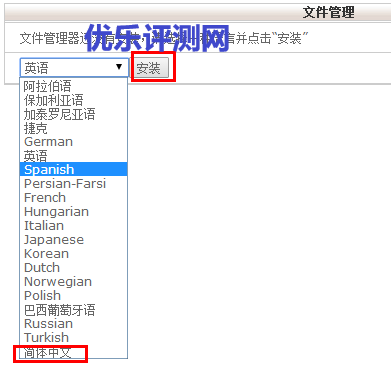Select 阿拉伯语 option in the list
Screen dimensions: 391x367
pyautogui.click(x=73, y=86)
